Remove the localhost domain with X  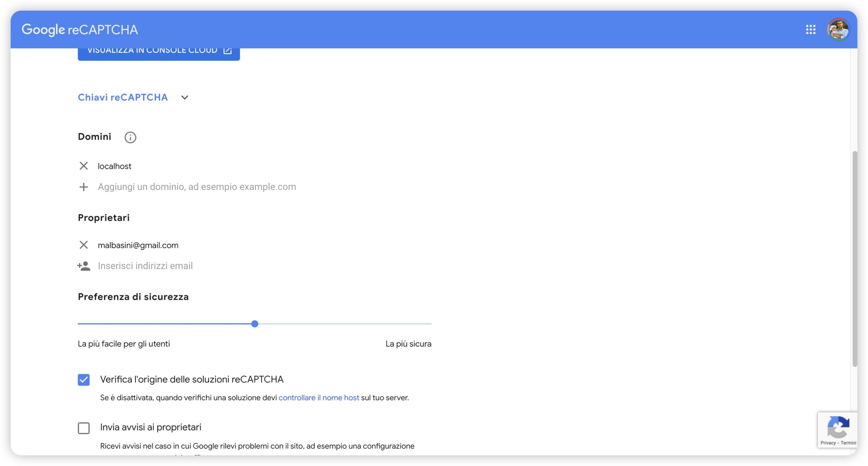[x=83, y=166]
